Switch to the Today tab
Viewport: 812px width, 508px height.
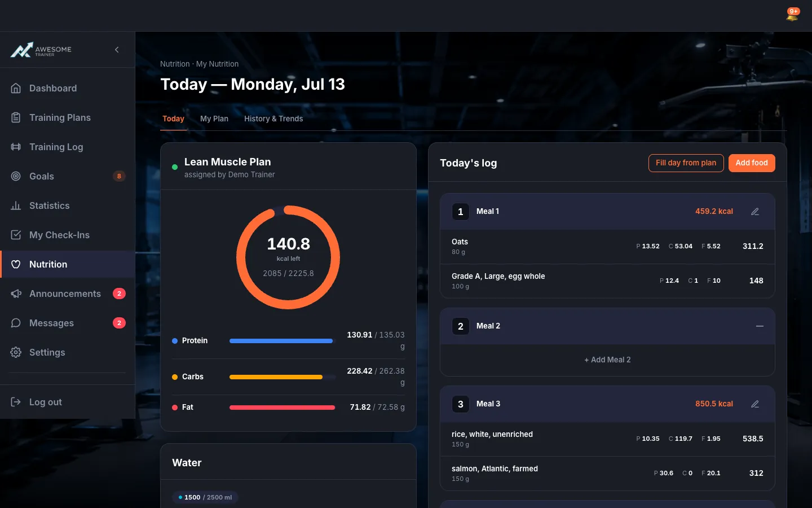point(173,119)
